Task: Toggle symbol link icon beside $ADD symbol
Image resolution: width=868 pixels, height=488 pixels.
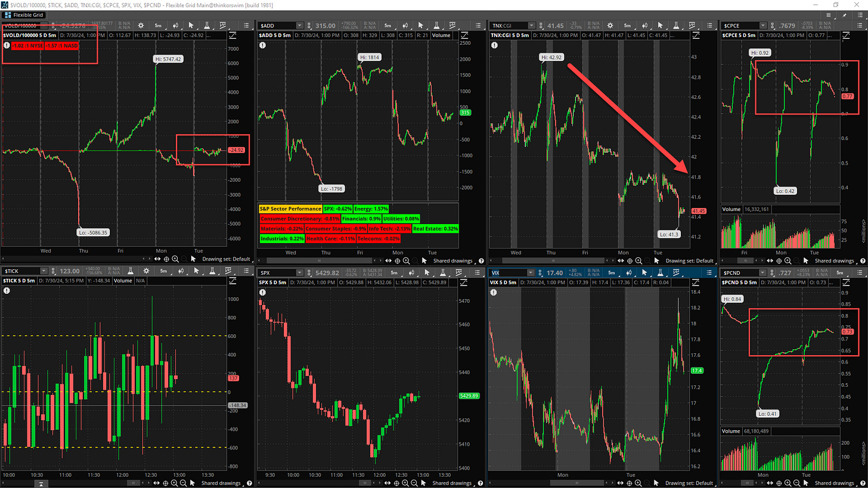Action: pyautogui.click(x=310, y=26)
